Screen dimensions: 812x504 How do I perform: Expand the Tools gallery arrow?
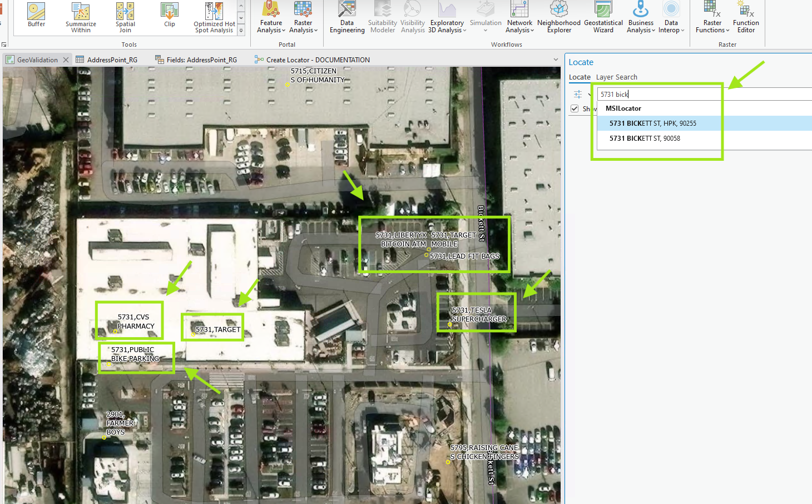pyautogui.click(x=241, y=31)
